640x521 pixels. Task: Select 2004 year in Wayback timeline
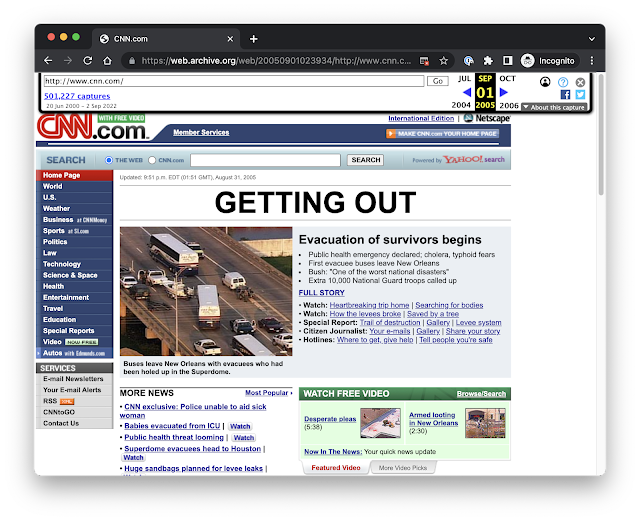pyautogui.click(x=461, y=105)
